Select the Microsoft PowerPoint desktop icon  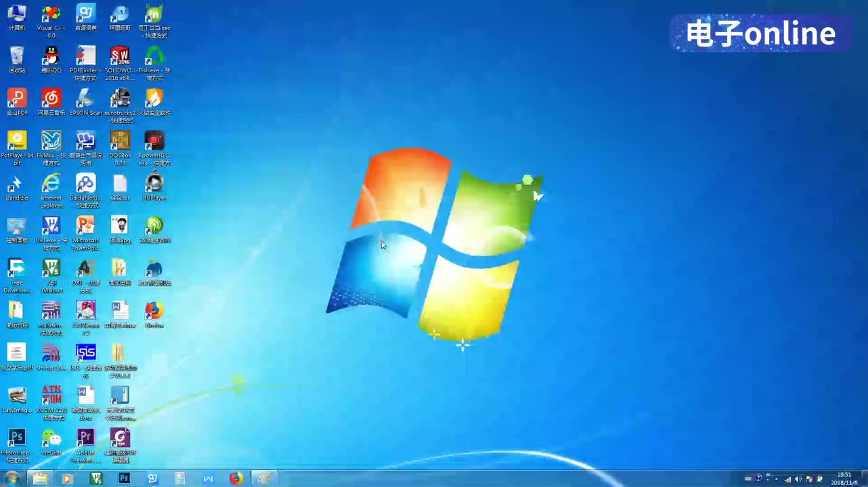coord(85,233)
